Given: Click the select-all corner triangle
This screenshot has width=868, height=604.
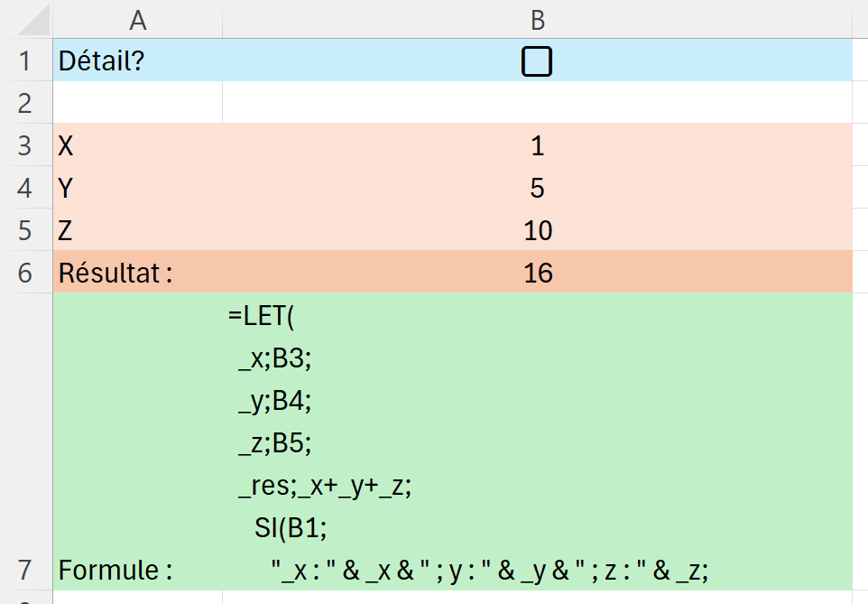Looking at the screenshot, I should (x=27, y=19).
